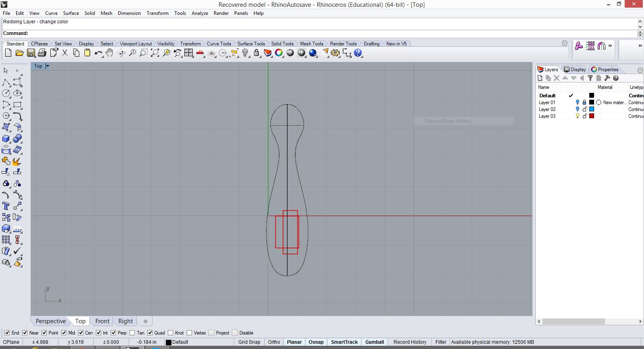Print the model using printer icon
644x349 pixels.
coord(42,53)
